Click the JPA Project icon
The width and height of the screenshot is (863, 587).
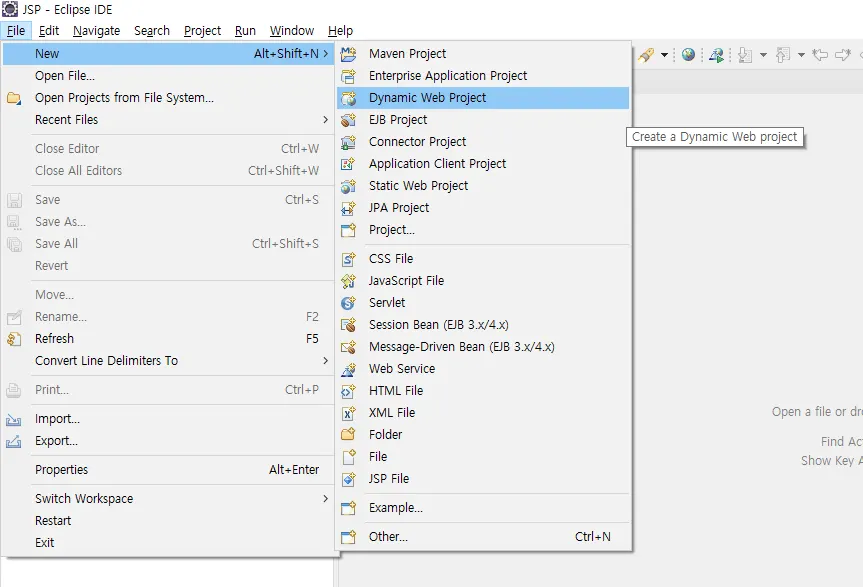click(348, 208)
